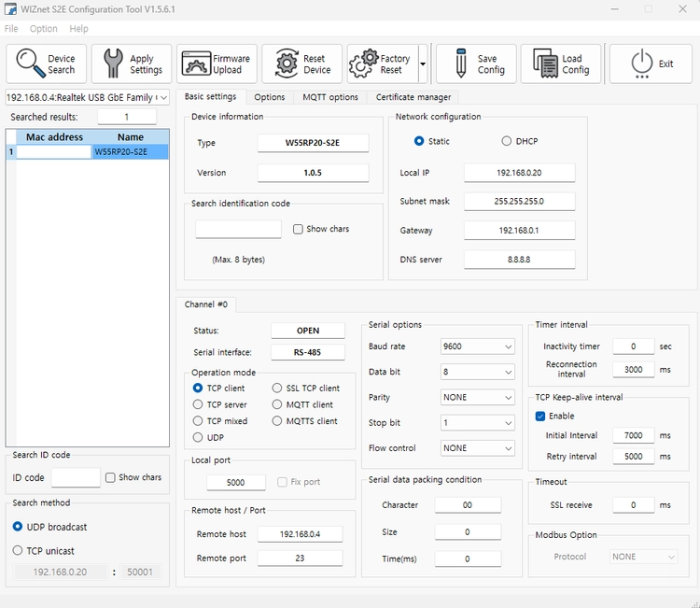The image size is (700, 608).
Task: Open Firmware Upload from the toolbar
Action: click(196, 64)
